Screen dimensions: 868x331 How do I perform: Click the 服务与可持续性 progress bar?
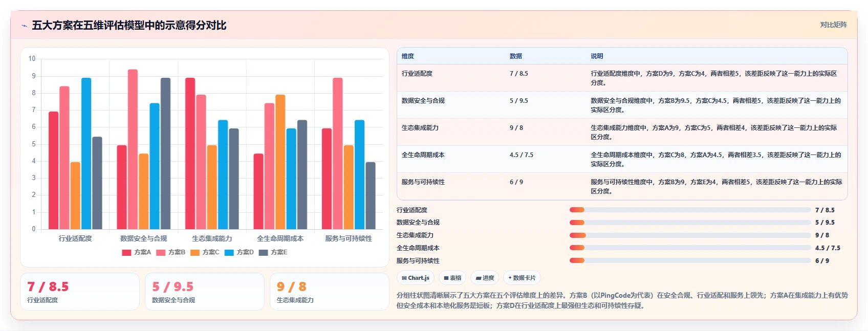pyautogui.click(x=690, y=260)
